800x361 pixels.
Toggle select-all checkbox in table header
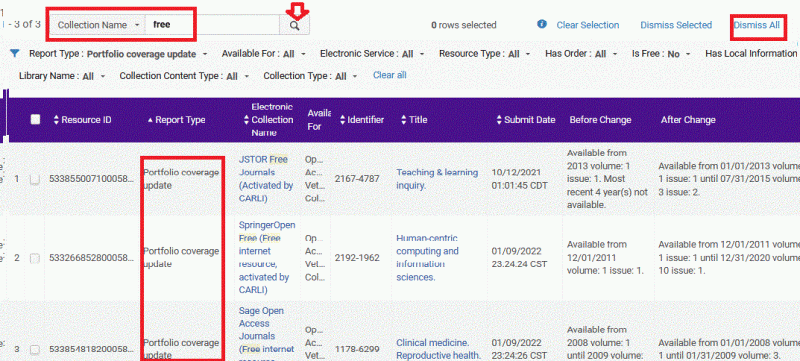coord(35,119)
